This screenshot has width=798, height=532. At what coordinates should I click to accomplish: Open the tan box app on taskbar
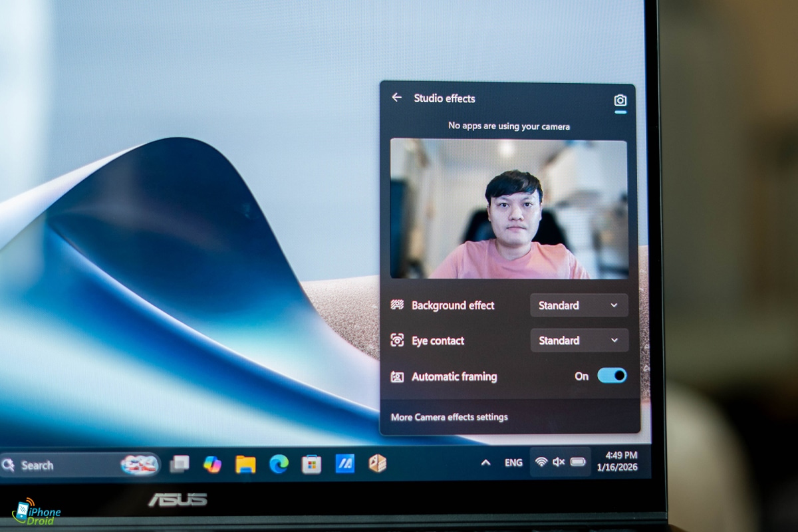tap(378, 464)
